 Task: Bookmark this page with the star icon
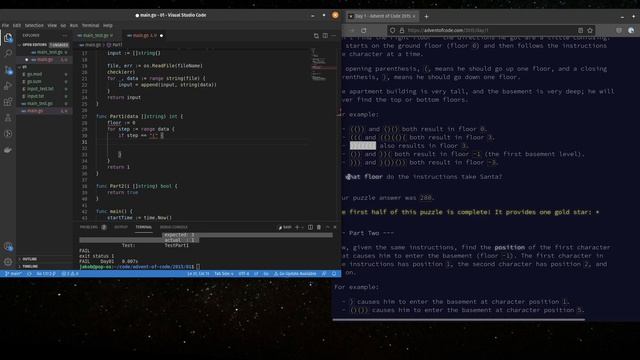click(590, 30)
